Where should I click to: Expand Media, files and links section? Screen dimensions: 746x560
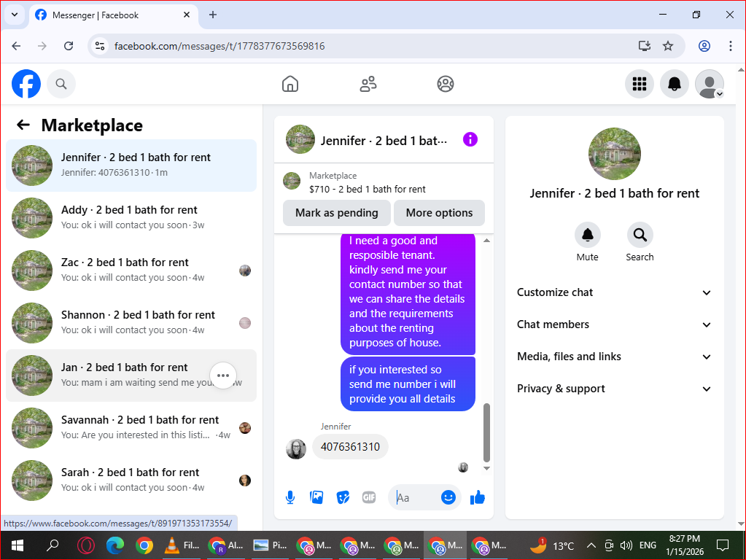coord(614,357)
